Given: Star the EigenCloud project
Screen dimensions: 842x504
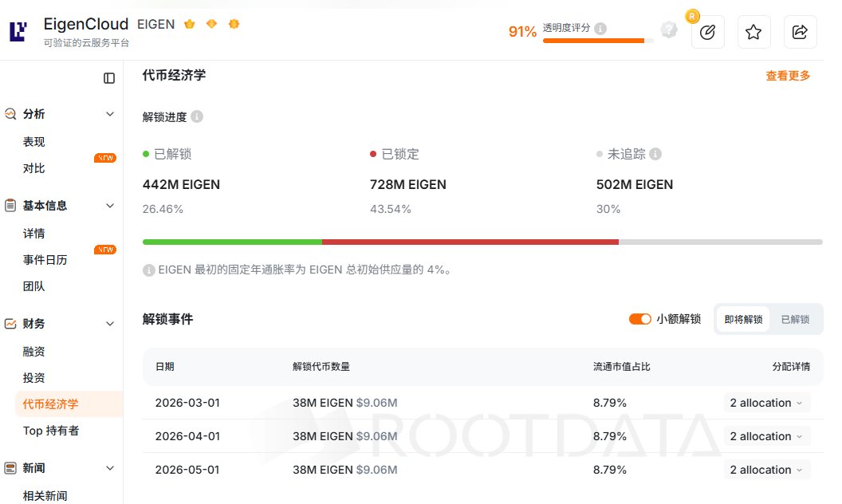Looking at the screenshot, I should click(753, 32).
